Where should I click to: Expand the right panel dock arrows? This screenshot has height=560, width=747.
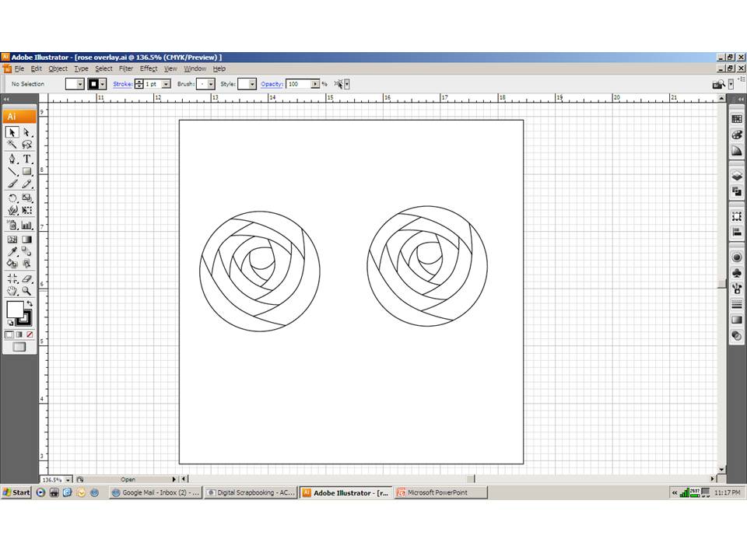coord(741,99)
